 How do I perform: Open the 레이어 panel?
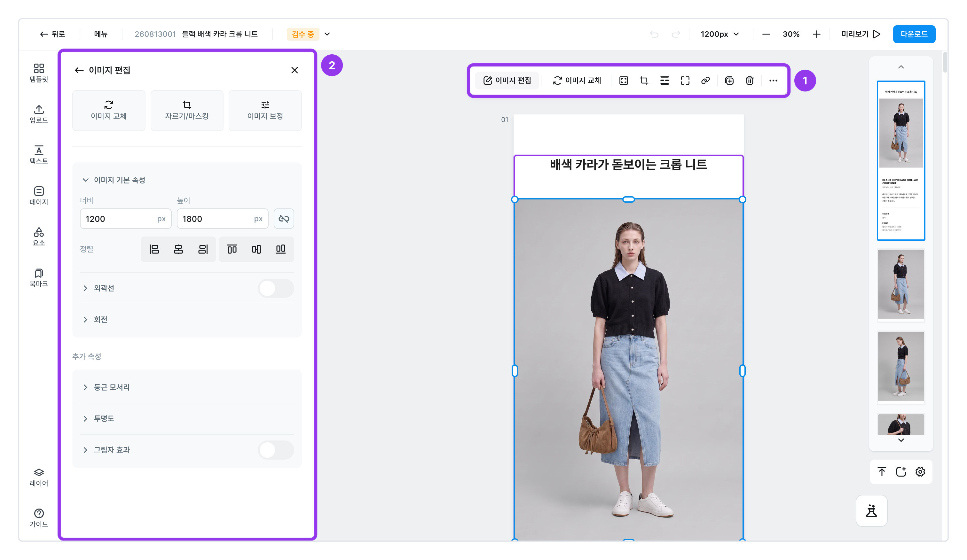tap(39, 477)
